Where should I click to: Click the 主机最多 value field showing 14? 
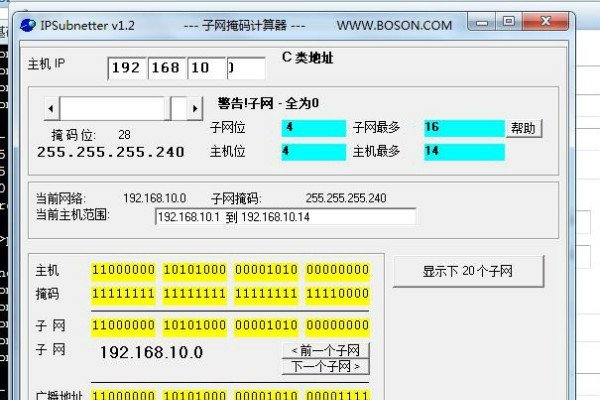click(x=464, y=152)
